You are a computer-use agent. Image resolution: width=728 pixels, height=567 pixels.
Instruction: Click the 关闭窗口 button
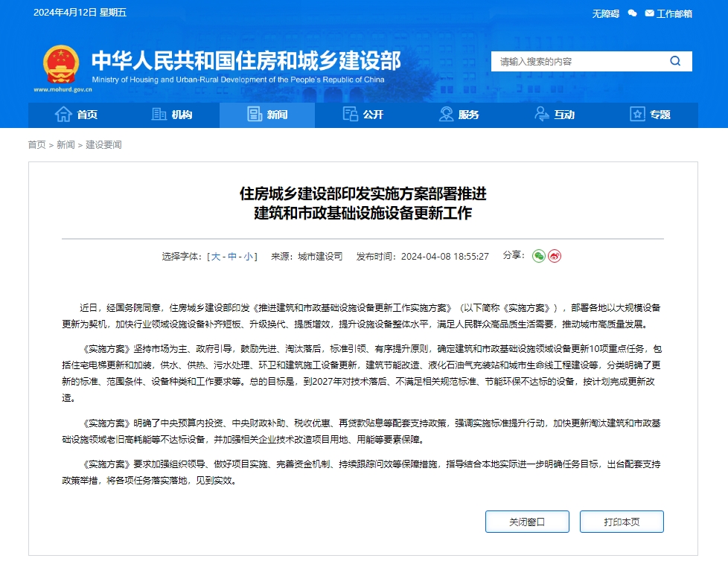pos(527,522)
